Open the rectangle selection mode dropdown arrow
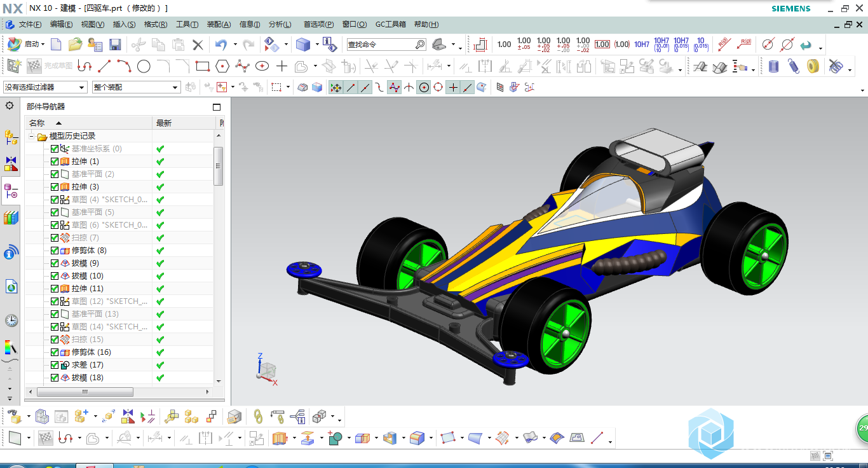 tap(288, 87)
